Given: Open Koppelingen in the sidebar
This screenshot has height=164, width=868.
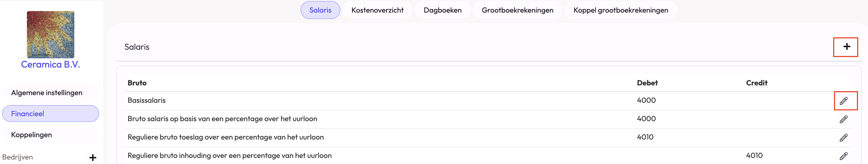Looking at the screenshot, I should tap(31, 135).
